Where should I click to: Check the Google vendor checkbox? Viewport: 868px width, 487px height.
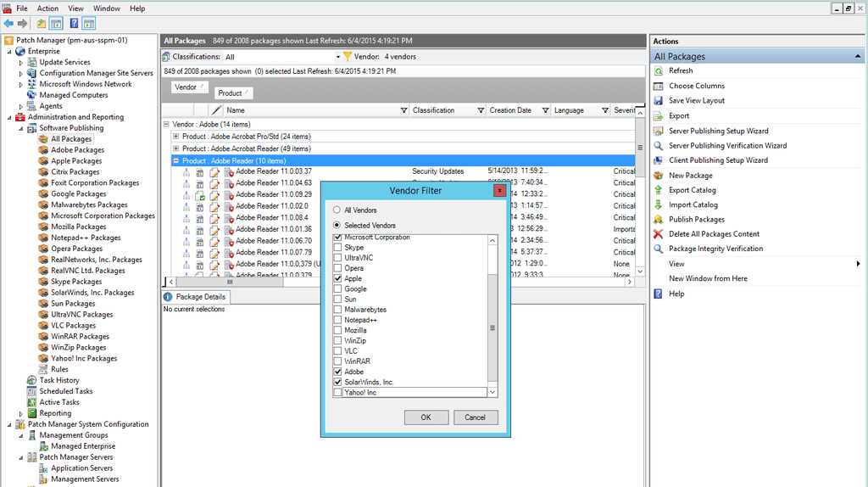click(337, 288)
